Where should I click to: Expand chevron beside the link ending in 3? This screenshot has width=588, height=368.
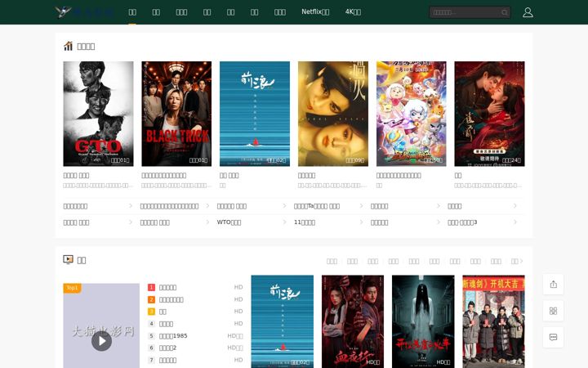point(514,222)
